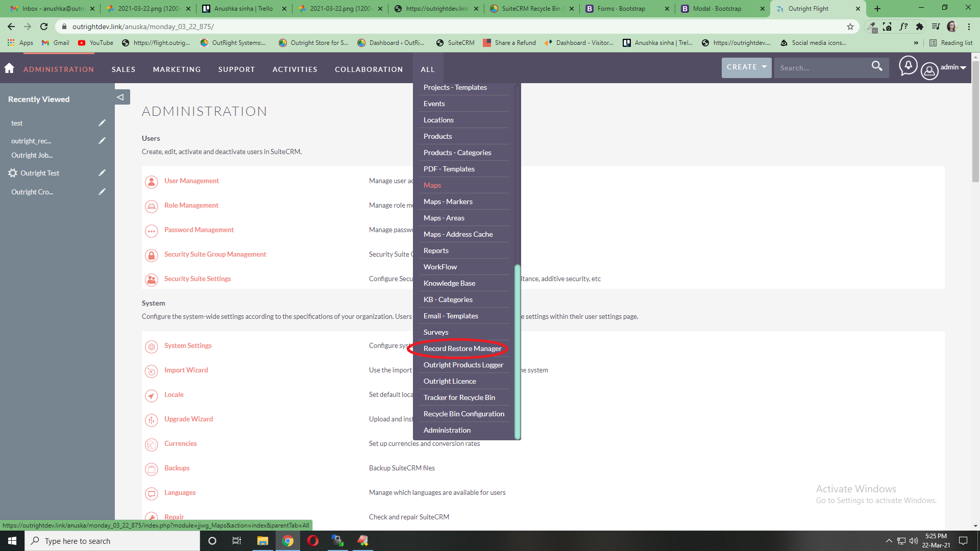Show hidden system tray icons
Screen dimensions: 980x551
click(x=889, y=541)
